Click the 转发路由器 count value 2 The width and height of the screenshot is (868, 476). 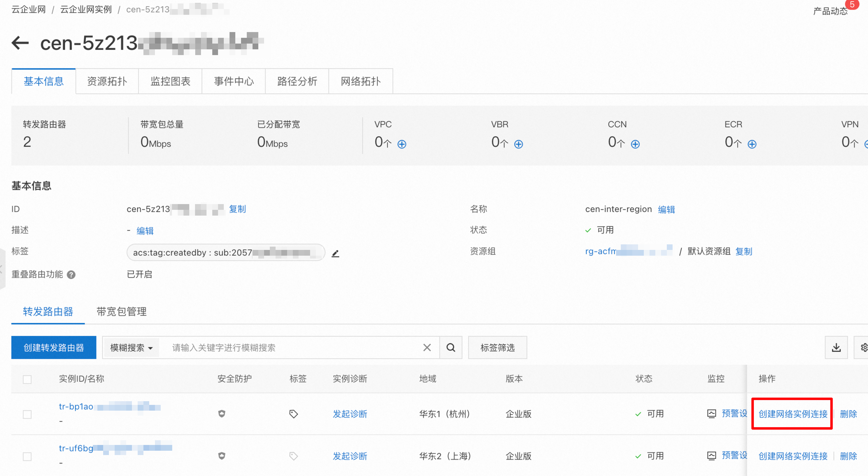27,142
